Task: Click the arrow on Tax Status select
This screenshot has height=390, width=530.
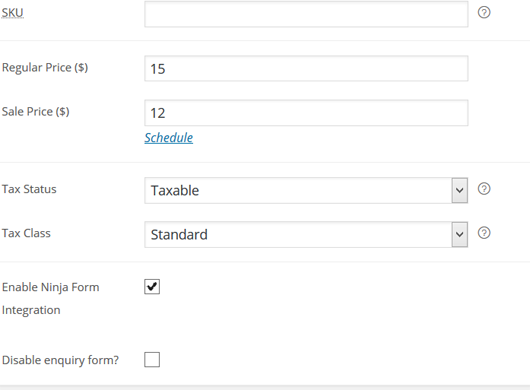Action: 460,191
